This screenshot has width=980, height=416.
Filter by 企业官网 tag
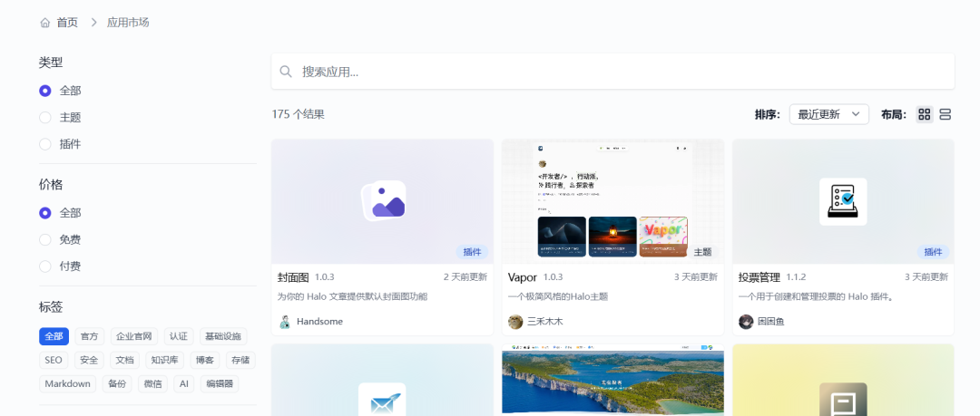point(134,336)
